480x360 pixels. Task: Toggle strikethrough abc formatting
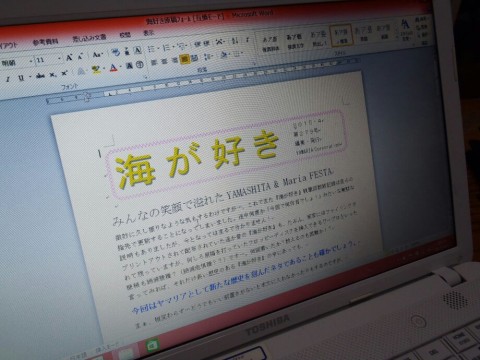[x=40, y=76]
